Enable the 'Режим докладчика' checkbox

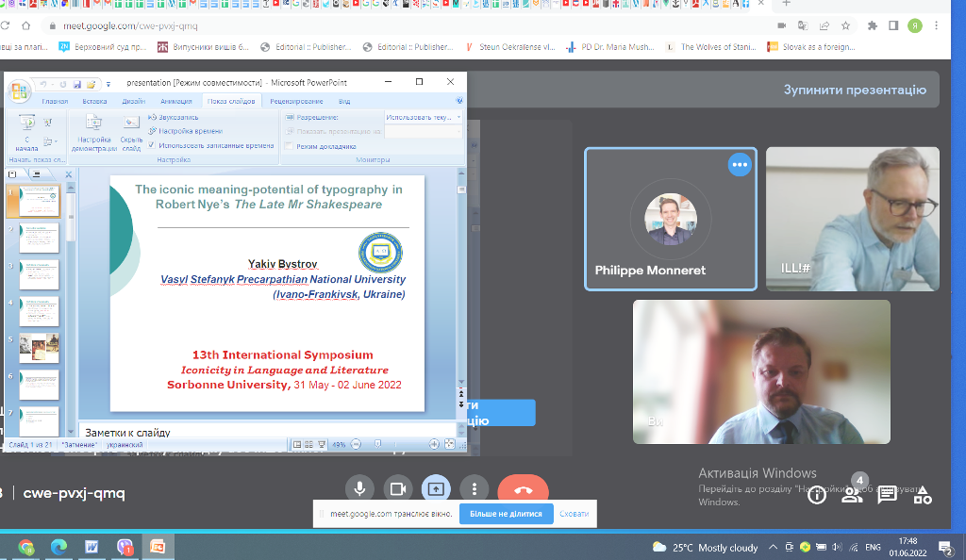tap(289, 146)
